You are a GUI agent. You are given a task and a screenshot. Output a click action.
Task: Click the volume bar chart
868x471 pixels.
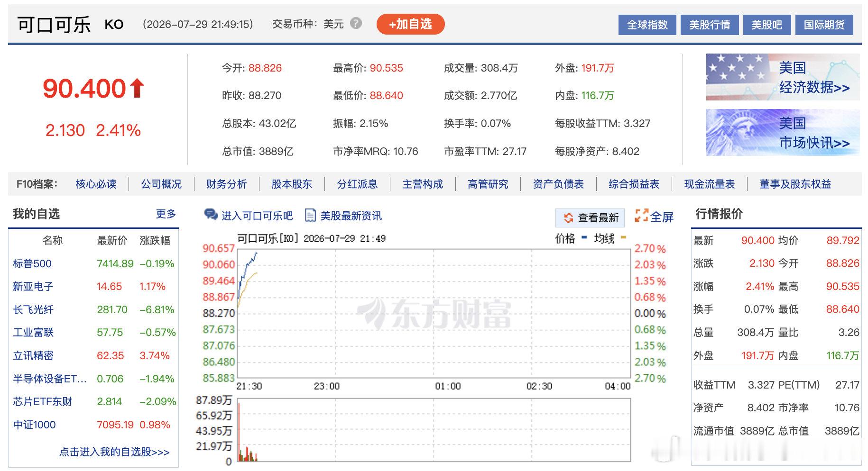(434, 430)
